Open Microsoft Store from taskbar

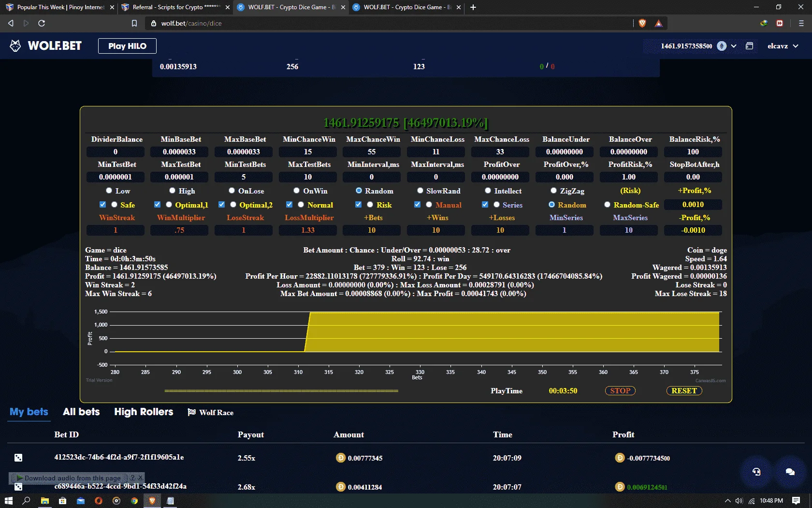(62, 501)
